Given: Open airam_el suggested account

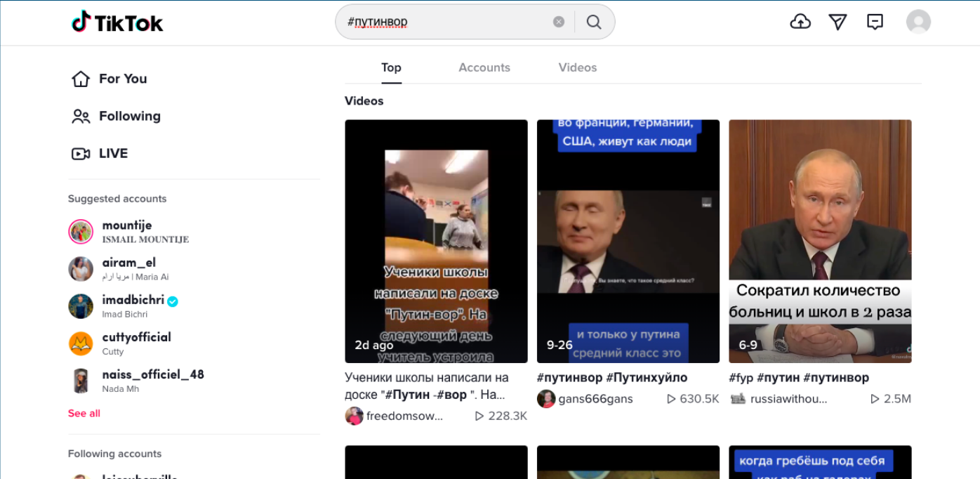Looking at the screenshot, I should point(119,268).
